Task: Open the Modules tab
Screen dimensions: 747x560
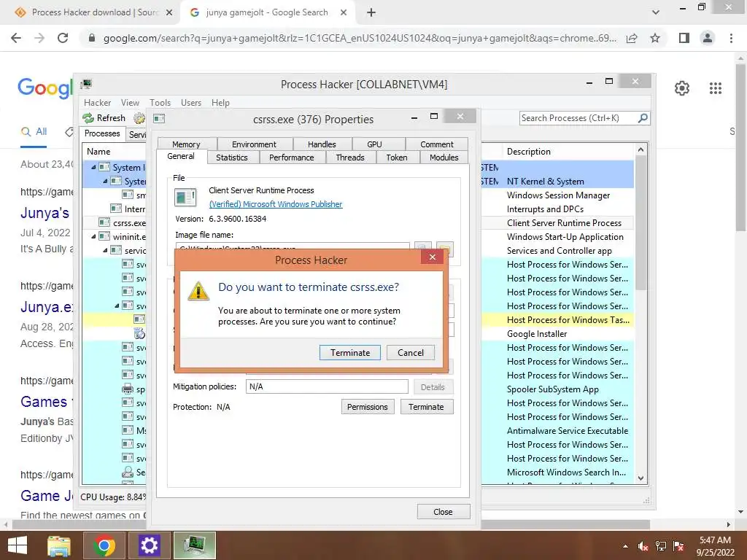Action: click(x=444, y=157)
